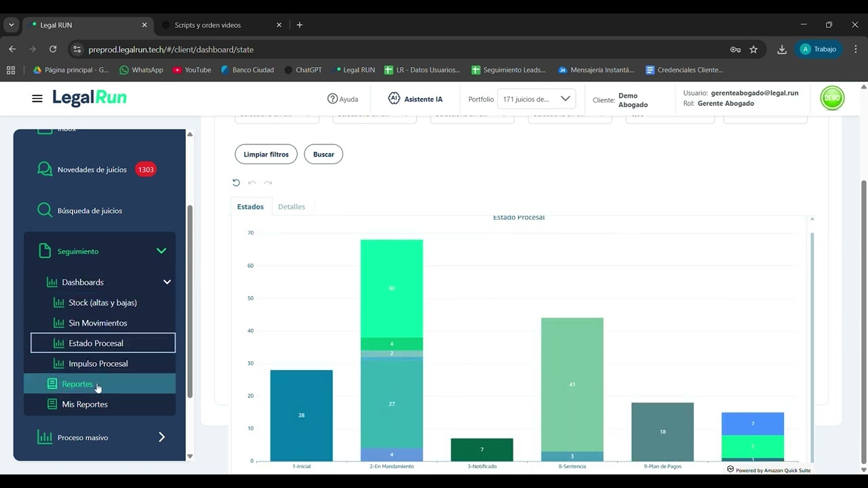Click the Novedades de juicios label
Screen dimensions: 868x488
[92, 169]
